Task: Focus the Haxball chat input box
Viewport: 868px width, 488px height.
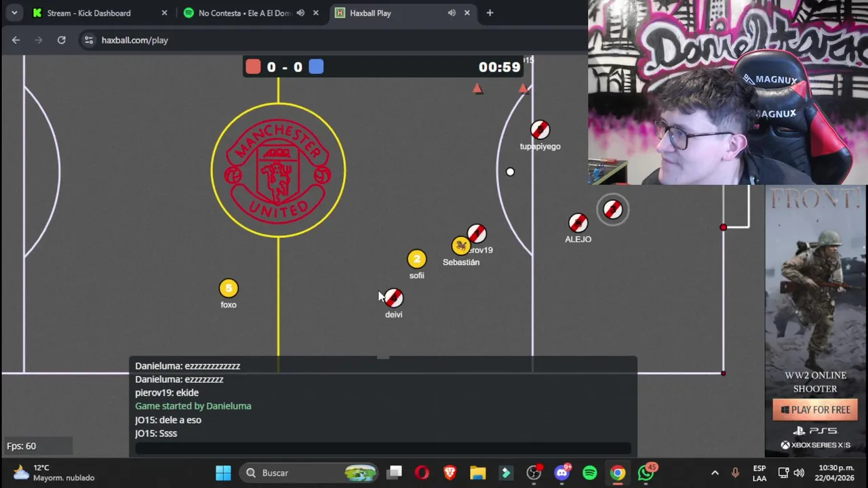Action: pos(383,448)
